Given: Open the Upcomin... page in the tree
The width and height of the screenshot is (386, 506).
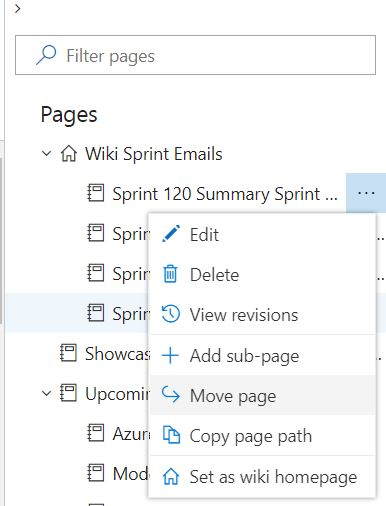Looking at the screenshot, I should pos(117,394).
